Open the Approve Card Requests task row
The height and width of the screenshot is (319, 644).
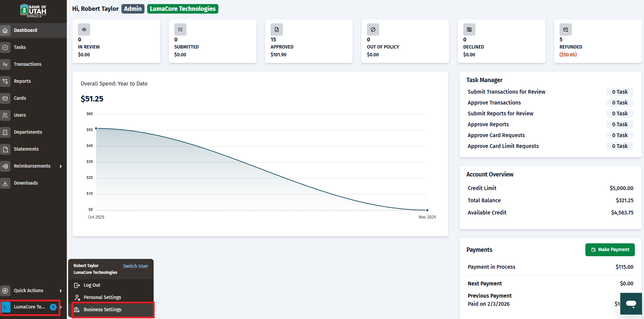(x=550, y=135)
